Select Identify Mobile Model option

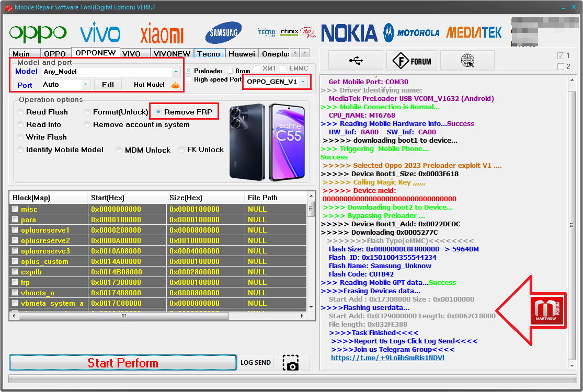61,149
